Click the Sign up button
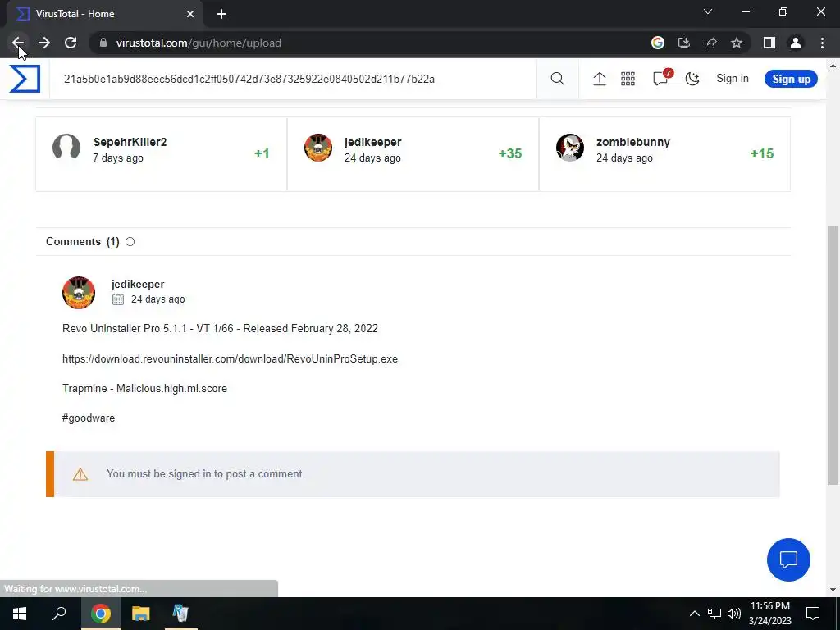The height and width of the screenshot is (630, 840). coord(791,79)
